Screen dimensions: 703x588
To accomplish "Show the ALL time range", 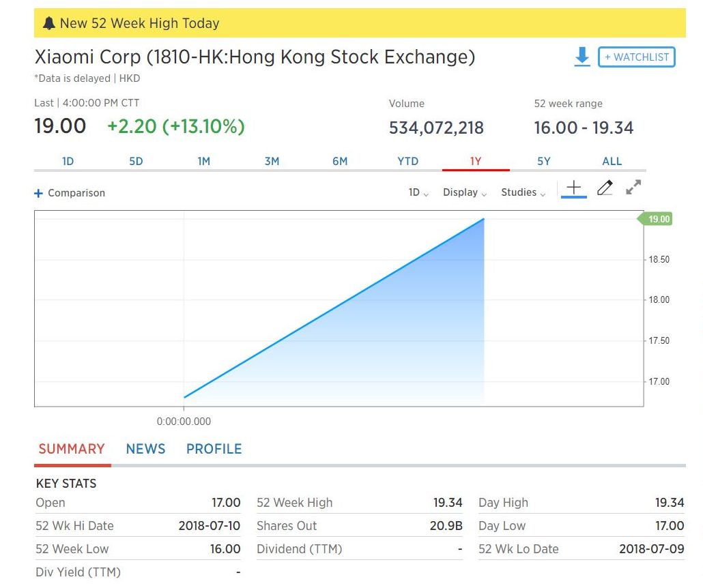I will [x=612, y=161].
